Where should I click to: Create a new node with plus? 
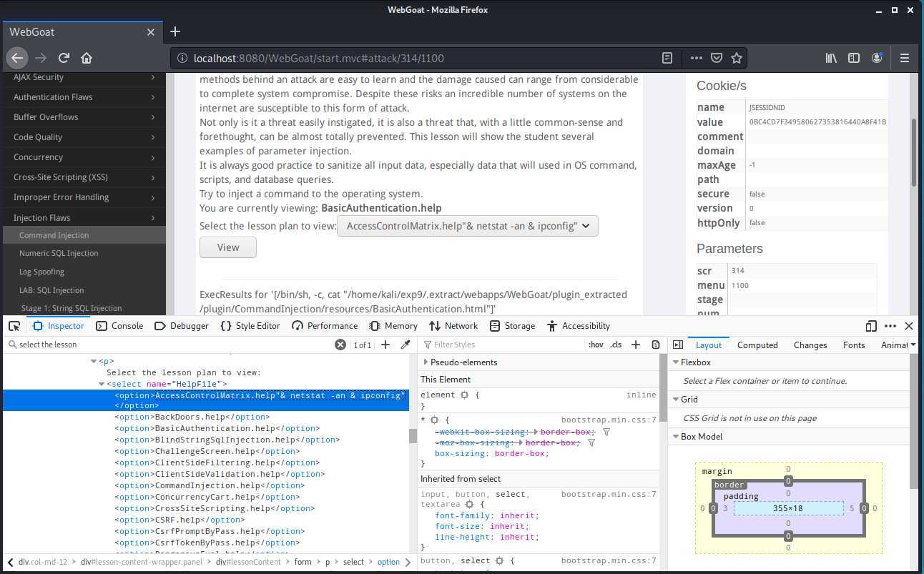[385, 345]
